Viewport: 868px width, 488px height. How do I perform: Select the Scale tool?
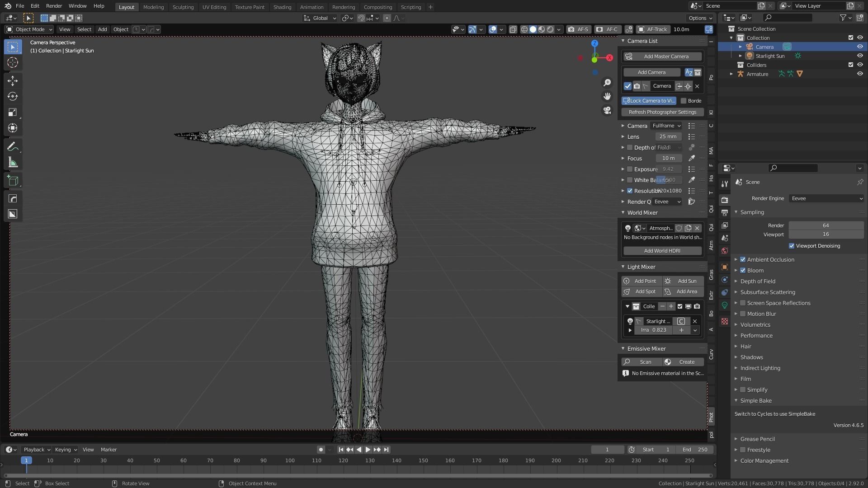tap(13, 112)
